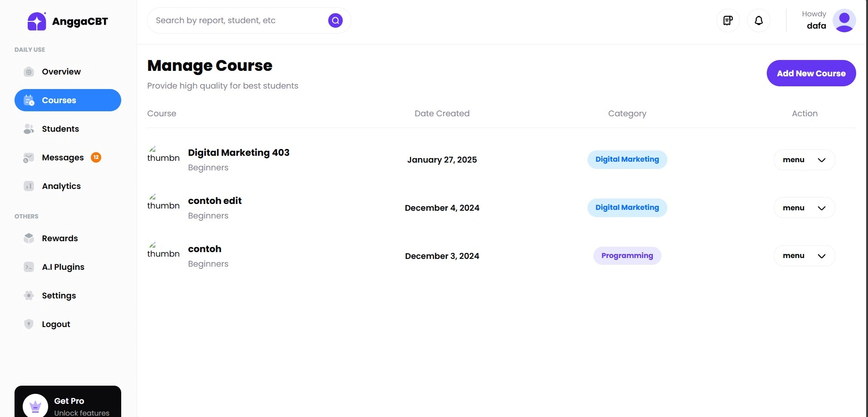Click the AnggaCBT logo icon
This screenshot has width=868, height=417.
coord(37,21)
